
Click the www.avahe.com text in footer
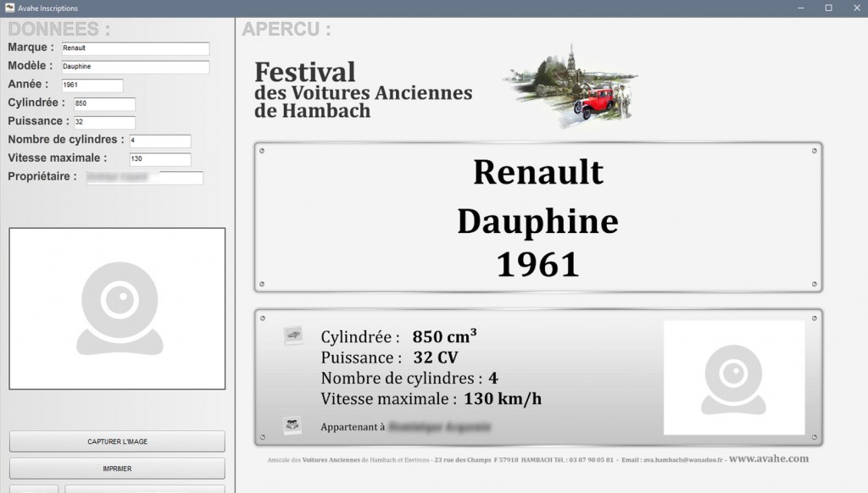(769, 458)
